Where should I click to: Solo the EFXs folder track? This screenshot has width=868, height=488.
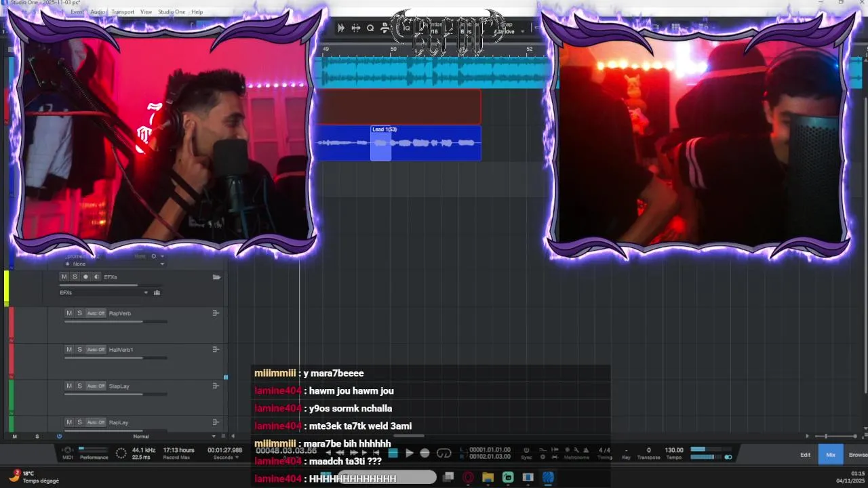[75, 277]
